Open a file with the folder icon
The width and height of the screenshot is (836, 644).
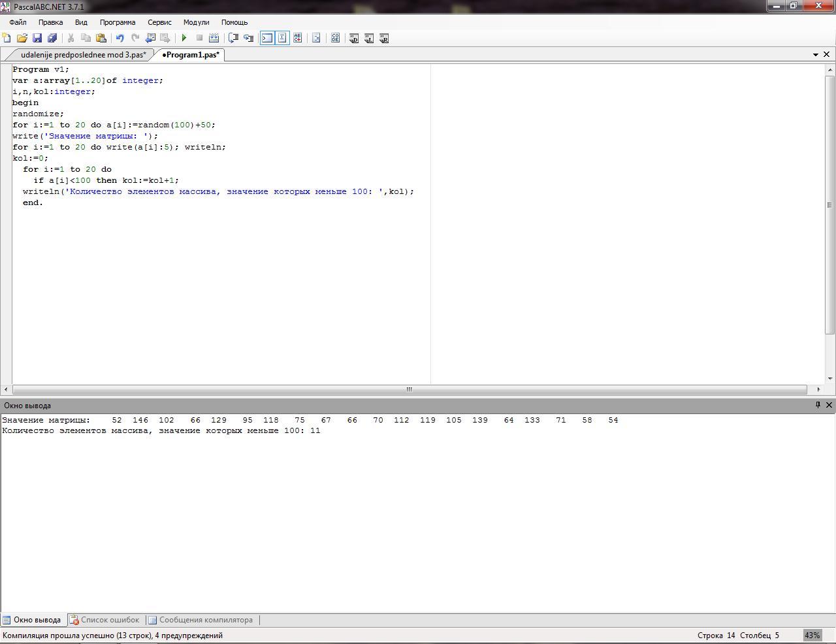click(22, 39)
